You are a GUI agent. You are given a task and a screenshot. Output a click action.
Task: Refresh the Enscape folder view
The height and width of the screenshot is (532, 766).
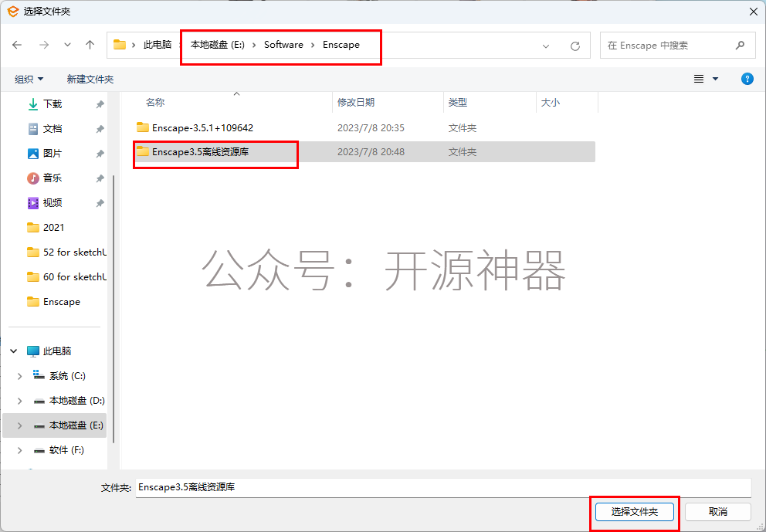click(x=575, y=46)
